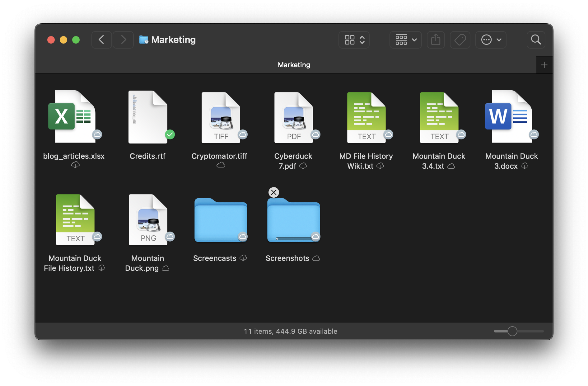Click the Mountain Duck 3.docx name

pos(511,161)
